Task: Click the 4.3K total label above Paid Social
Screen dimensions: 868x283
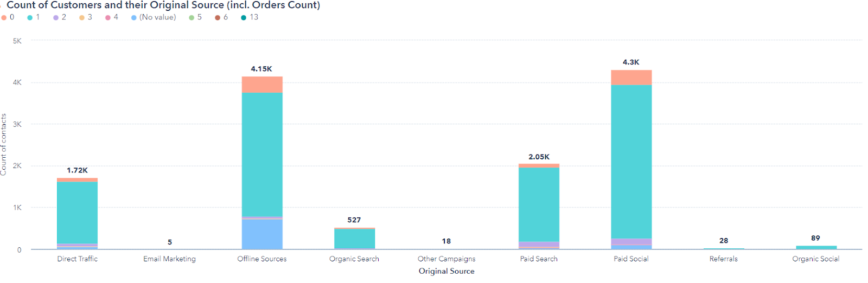Action: (x=631, y=62)
